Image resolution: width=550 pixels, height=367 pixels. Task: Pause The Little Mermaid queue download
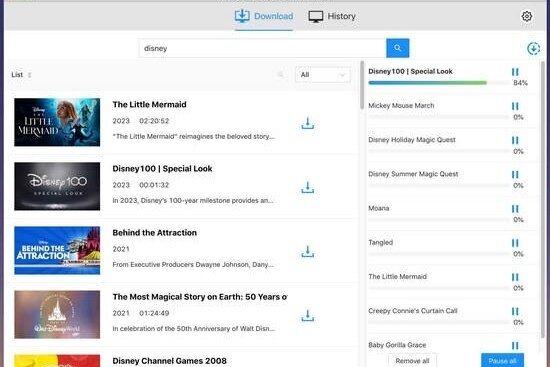pyautogui.click(x=515, y=277)
